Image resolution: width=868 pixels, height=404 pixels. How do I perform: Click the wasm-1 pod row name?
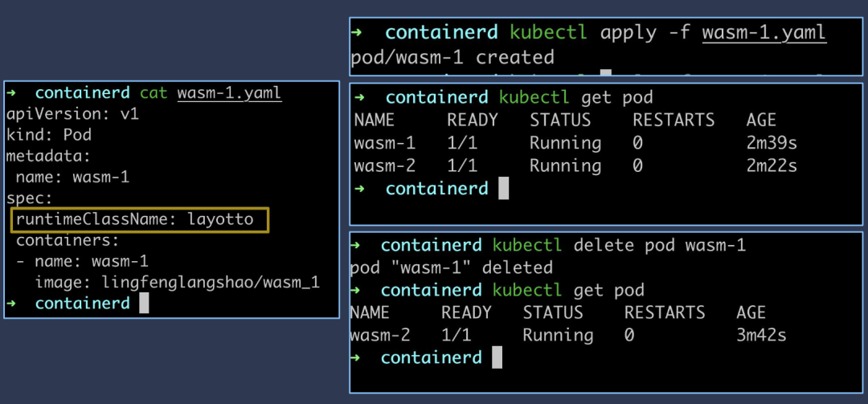384,143
